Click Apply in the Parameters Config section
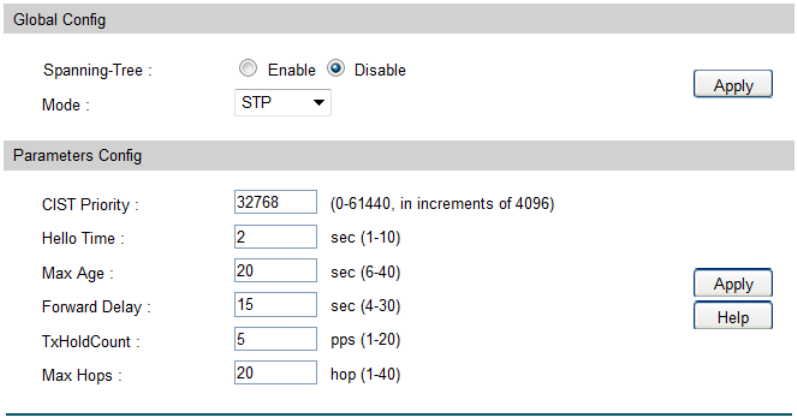The width and height of the screenshot is (797, 417). tap(733, 284)
